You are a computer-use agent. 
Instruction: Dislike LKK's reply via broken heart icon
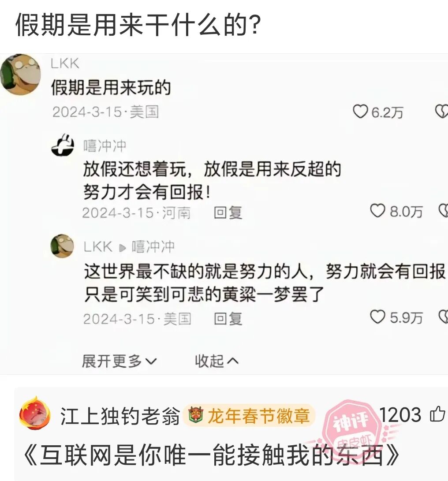coord(444,317)
